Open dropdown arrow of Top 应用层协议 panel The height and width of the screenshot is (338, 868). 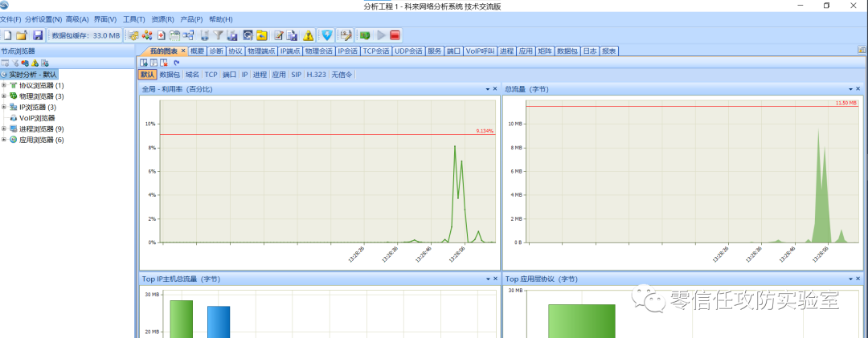tap(850, 279)
